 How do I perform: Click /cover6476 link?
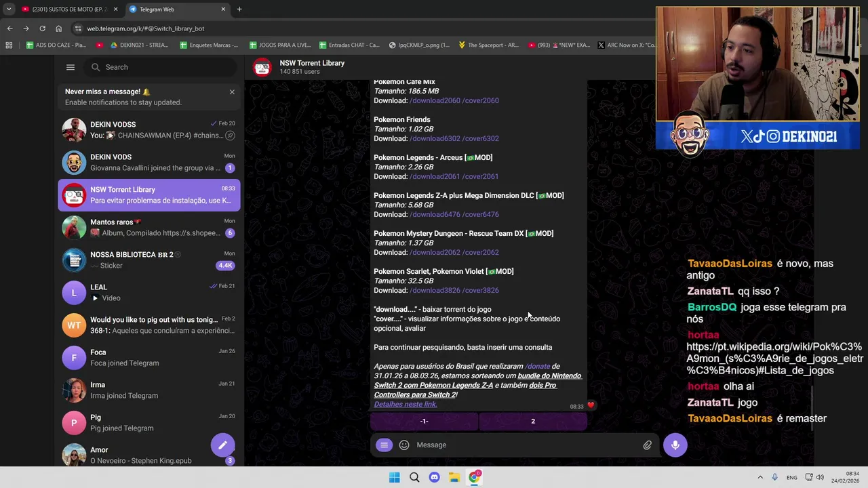(x=481, y=214)
